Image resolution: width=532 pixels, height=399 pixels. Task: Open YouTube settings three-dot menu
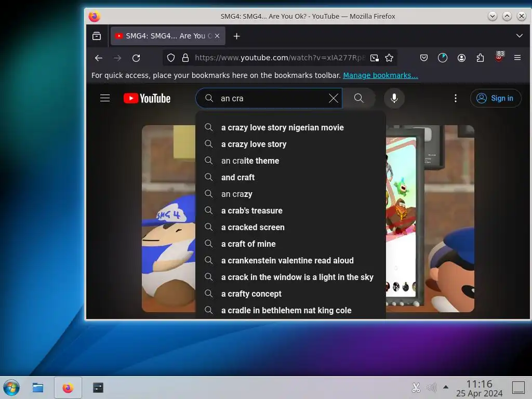(456, 98)
